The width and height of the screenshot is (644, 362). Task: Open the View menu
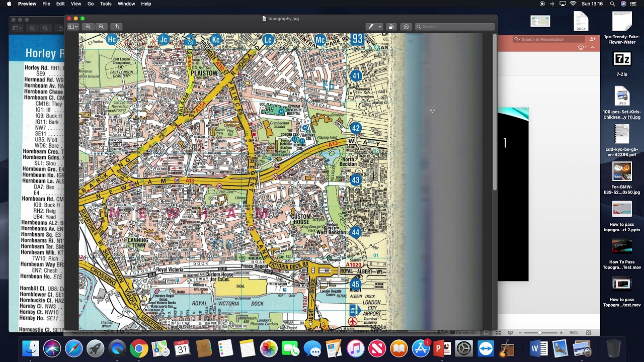pos(76,4)
